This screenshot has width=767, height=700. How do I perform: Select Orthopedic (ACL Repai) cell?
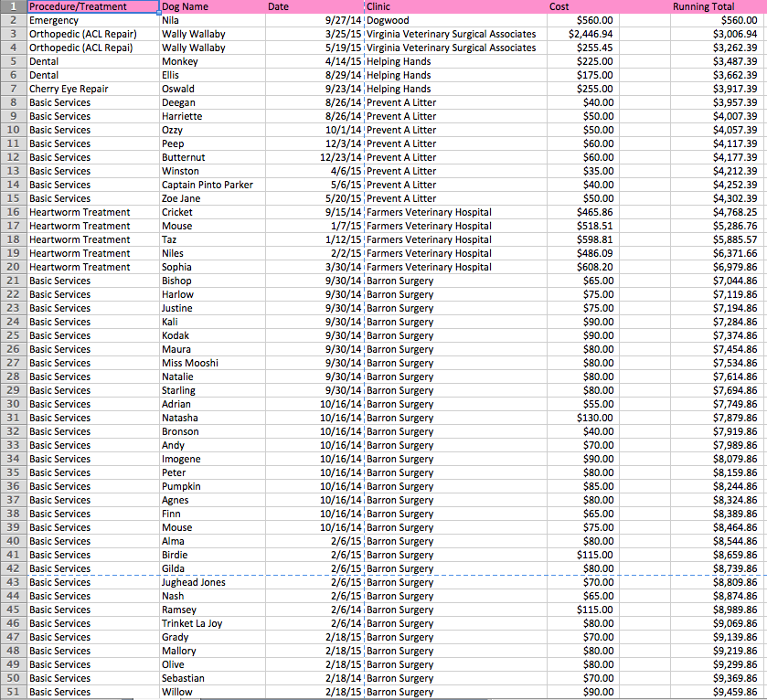(93, 48)
